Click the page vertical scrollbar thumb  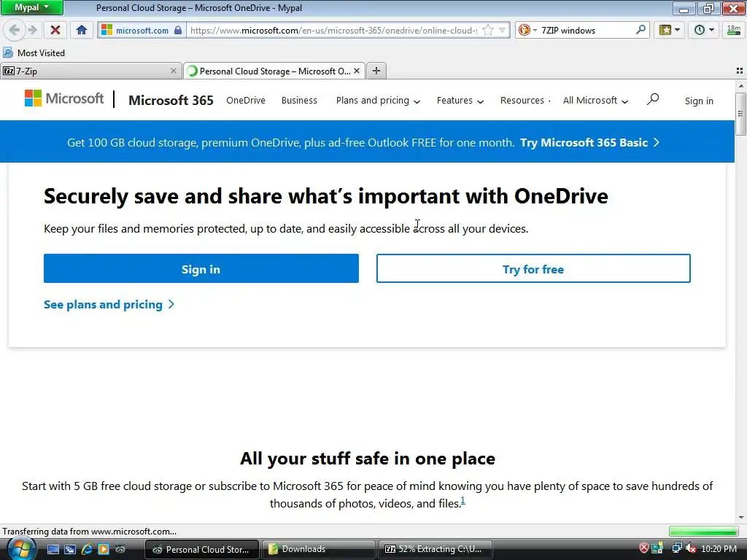pyautogui.click(x=740, y=114)
